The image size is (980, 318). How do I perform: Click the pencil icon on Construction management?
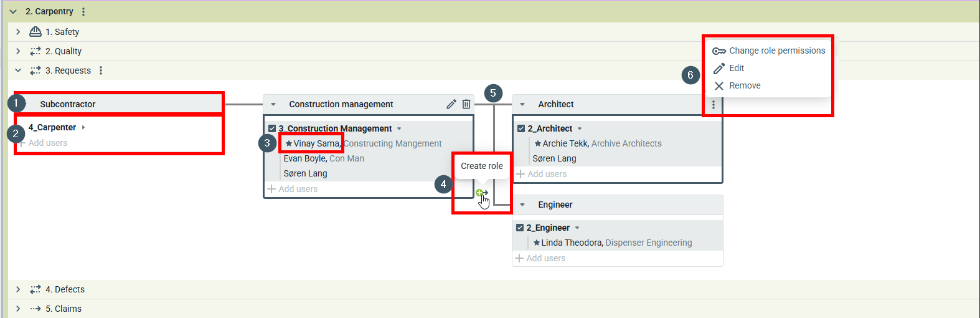click(451, 104)
